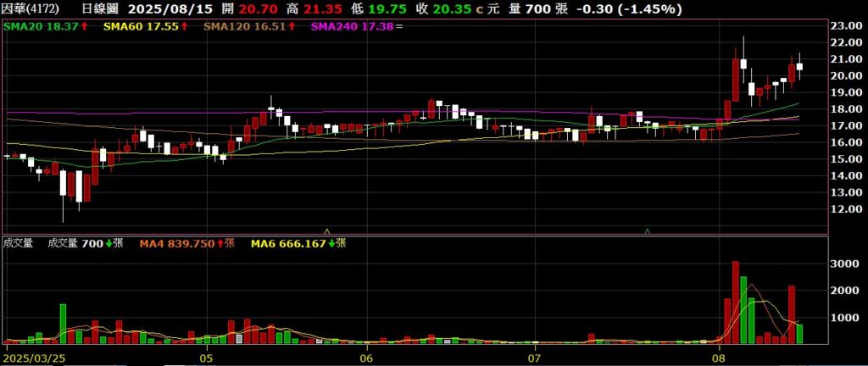Click the up arrow next to SMA120 16.51

point(292,27)
